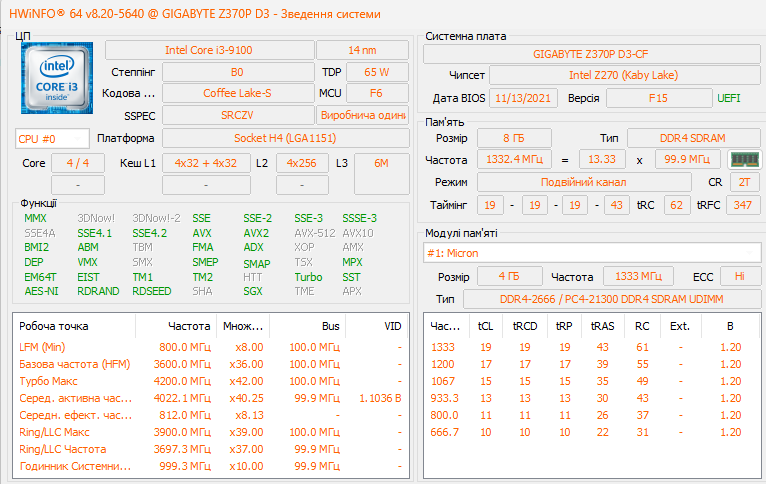Select the 666.7 memory timing row
766x484 pixels.
click(592, 432)
